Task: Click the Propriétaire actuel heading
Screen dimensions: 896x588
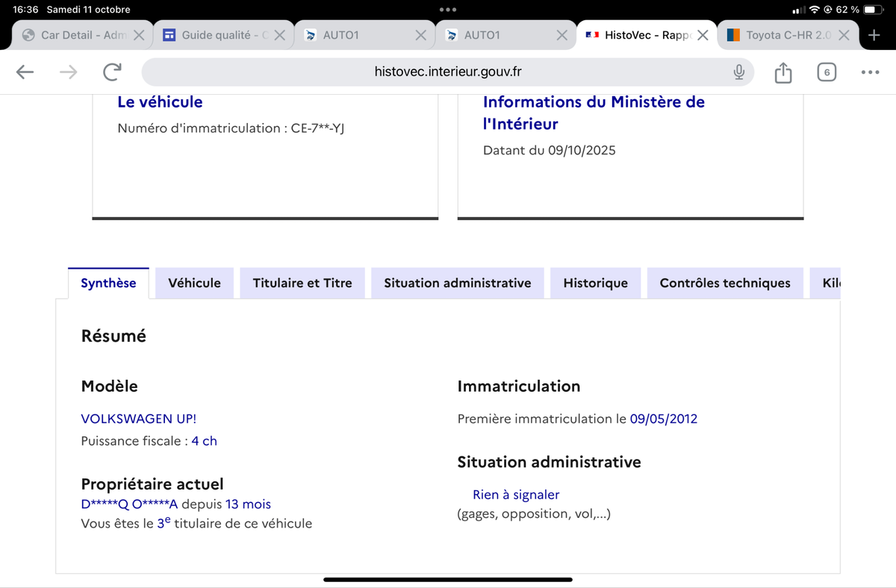Action: tap(152, 484)
